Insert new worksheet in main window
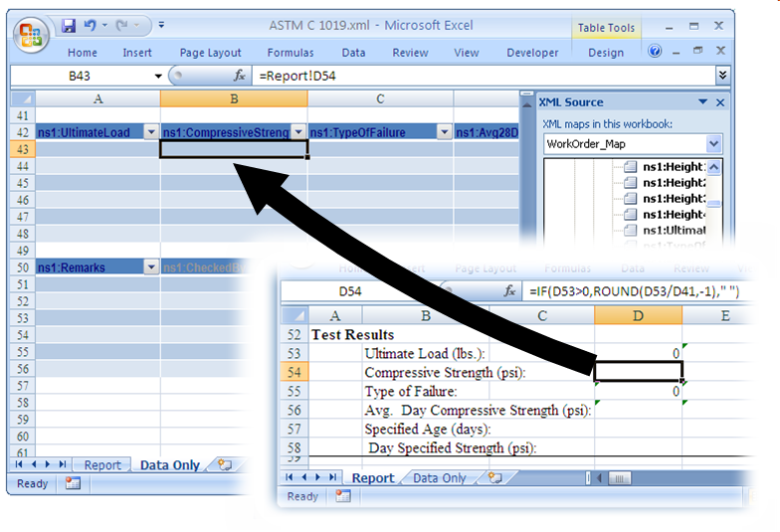Image resolution: width=780 pixels, height=532 pixels. coord(225,465)
